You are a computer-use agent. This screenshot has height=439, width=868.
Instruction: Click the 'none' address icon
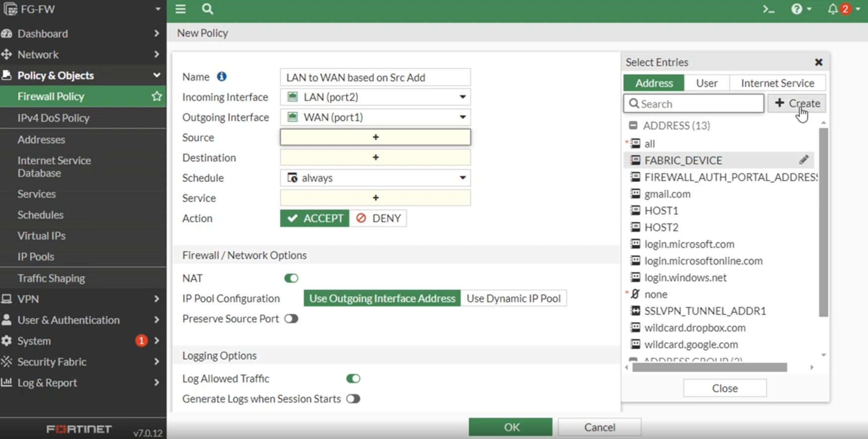[635, 294]
